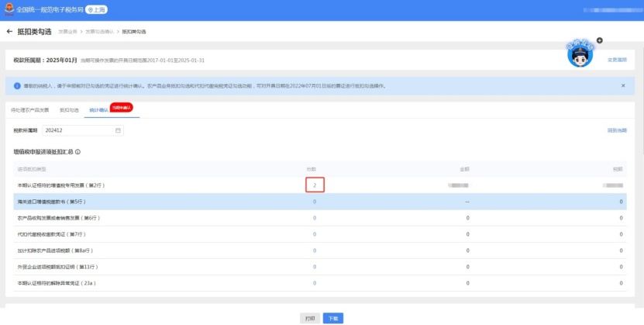The height and width of the screenshot is (325, 644).
Task: Click the blue 下载 button
Action: (x=332, y=318)
